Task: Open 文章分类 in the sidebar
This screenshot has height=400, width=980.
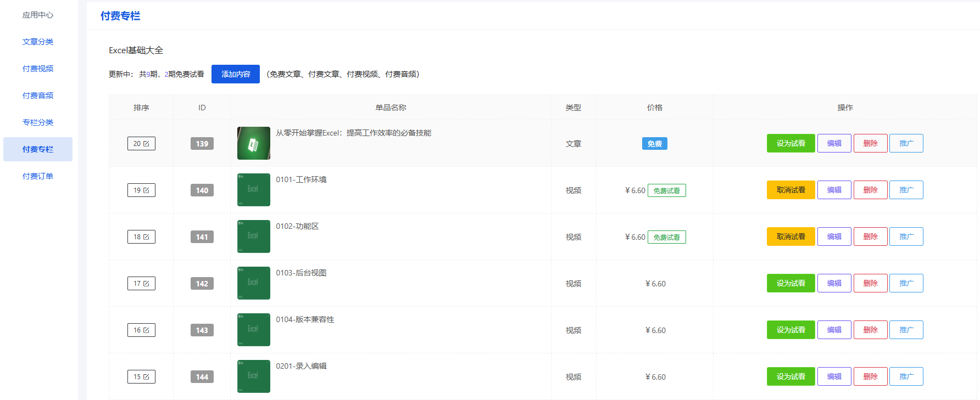Action: point(38,42)
